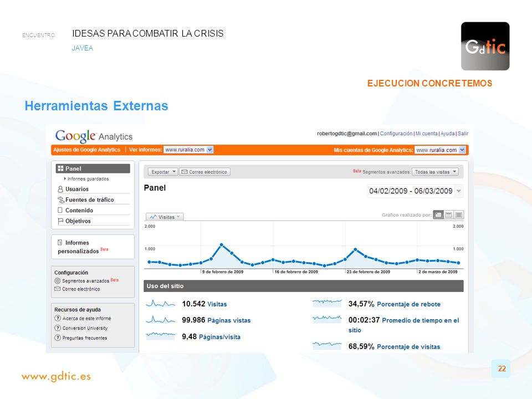
Task: Open the Mi cuenta header link
Action: 427,134
